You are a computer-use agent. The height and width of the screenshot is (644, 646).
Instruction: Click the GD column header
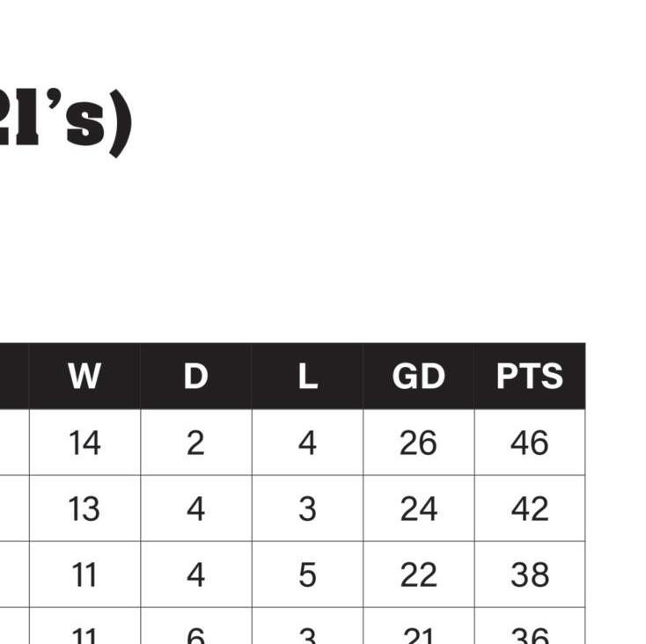[x=419, y=376]
